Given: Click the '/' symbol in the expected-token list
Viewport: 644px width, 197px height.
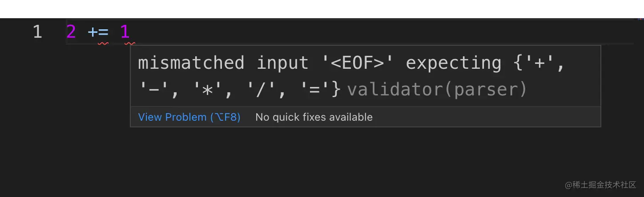Looking at the screenshot, I should coord(262,90).
